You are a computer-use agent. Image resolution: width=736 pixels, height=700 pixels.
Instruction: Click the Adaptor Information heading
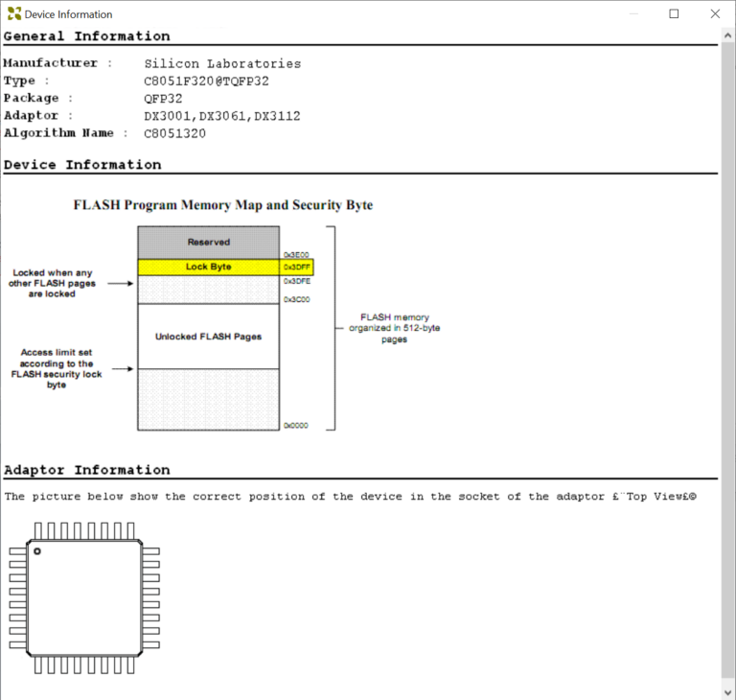point(86,470)
